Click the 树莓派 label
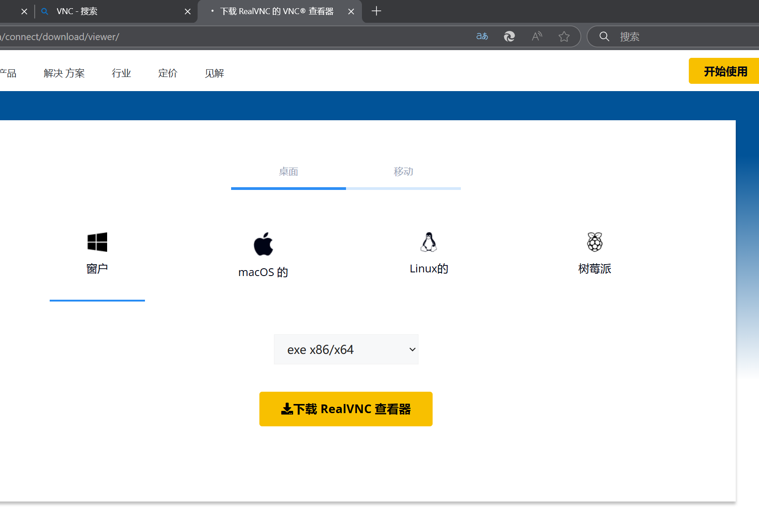The image size is (759, 532). point(595,269)
